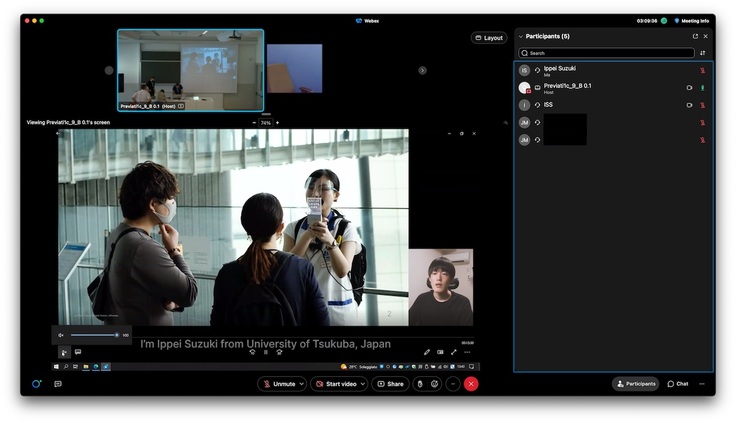Viewport: 736px width, 423px height.
Task: Zoom in the shared screen with plus
Action: point(277,123)
